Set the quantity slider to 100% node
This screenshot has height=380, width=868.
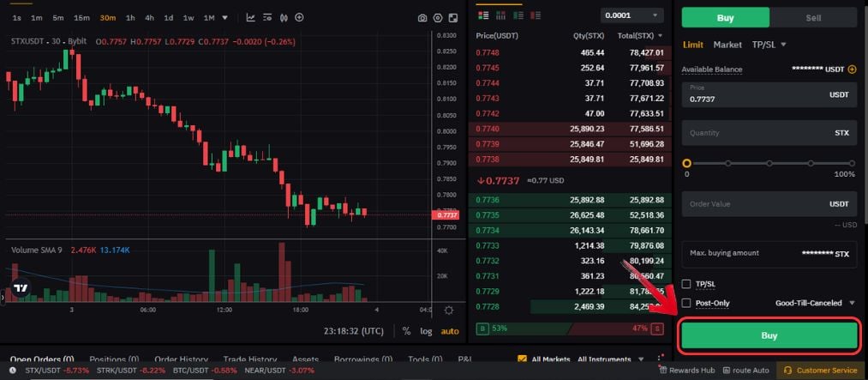(x=853, y=164)
